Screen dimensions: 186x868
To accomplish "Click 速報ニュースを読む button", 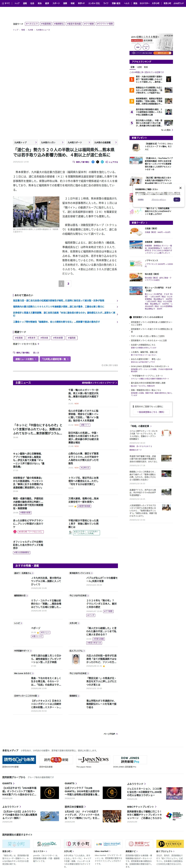I will [x=26, y=359].
